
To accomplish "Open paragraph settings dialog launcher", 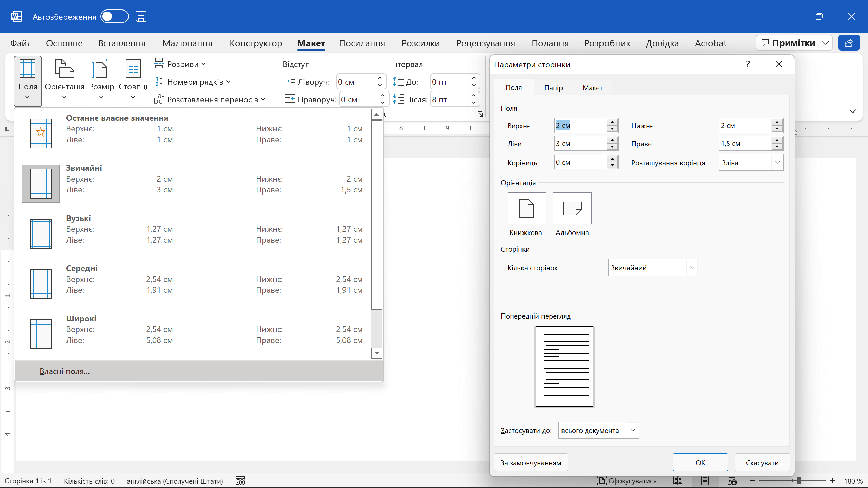I will [x=480, y=114].
